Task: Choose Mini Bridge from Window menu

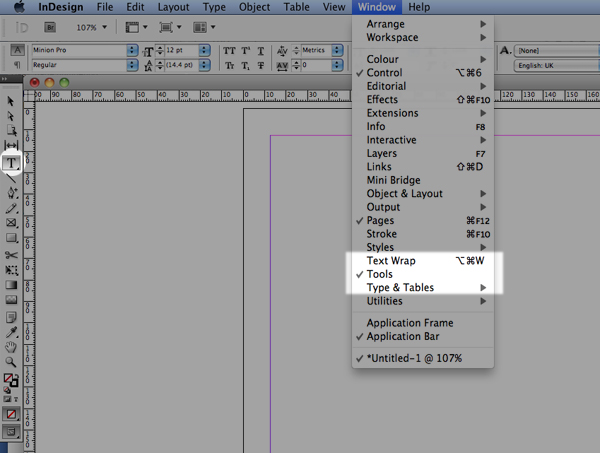Action: coord(423,180)
